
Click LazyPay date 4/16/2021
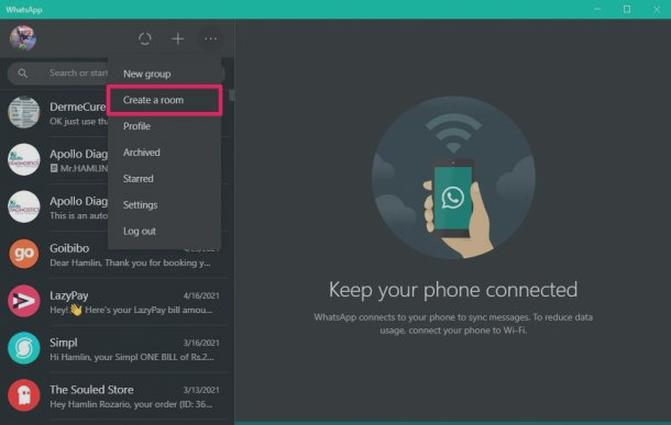(x=201, y=296)
